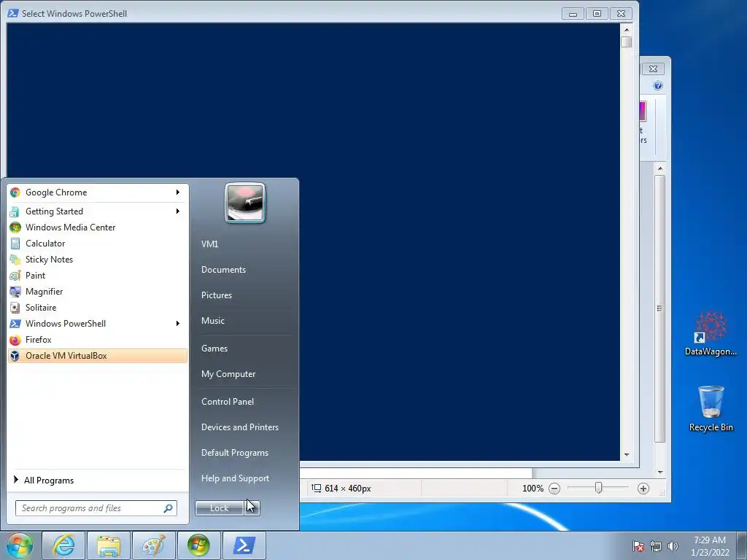Launch Getting Started item
Screen dimensions: 747x560
(x=98, y=211)
